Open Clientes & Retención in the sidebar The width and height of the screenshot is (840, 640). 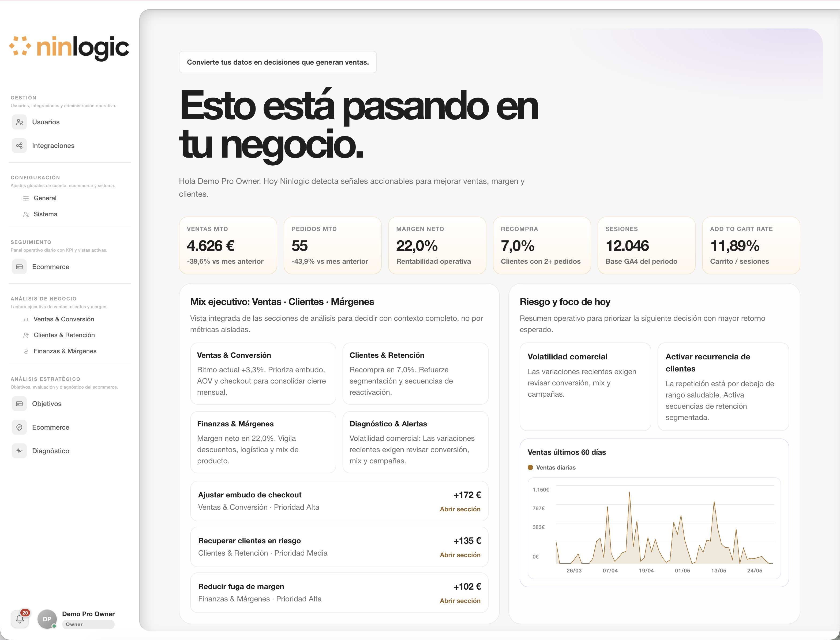tap(64, 335)
